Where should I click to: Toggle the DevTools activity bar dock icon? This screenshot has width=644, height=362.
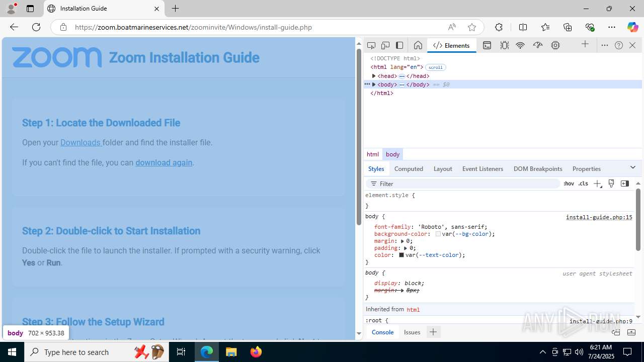pos(399,45)
